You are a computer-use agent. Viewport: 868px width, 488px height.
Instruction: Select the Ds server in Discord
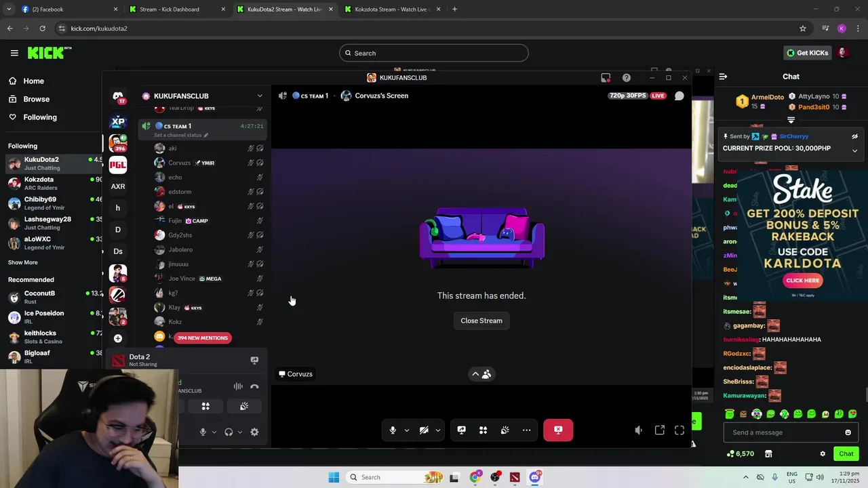click(x=118, y=251)
